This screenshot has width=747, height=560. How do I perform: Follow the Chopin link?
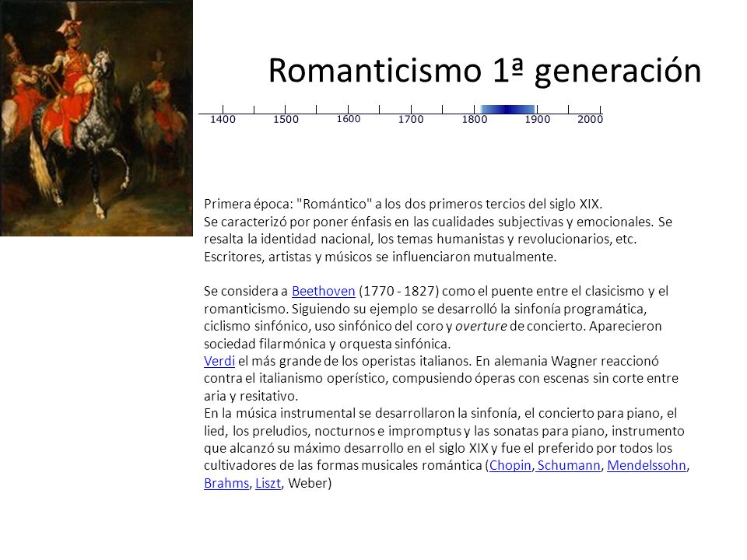pos(510,465)
